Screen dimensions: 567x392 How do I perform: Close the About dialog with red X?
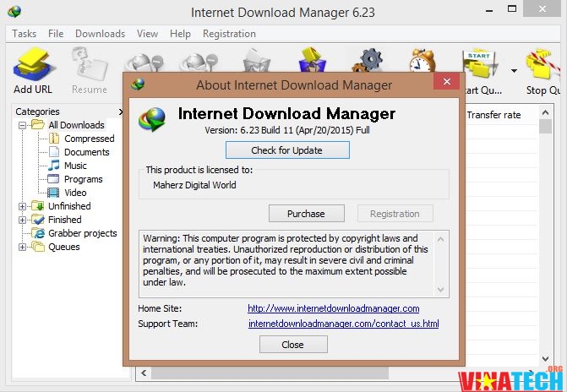point(446,81)
